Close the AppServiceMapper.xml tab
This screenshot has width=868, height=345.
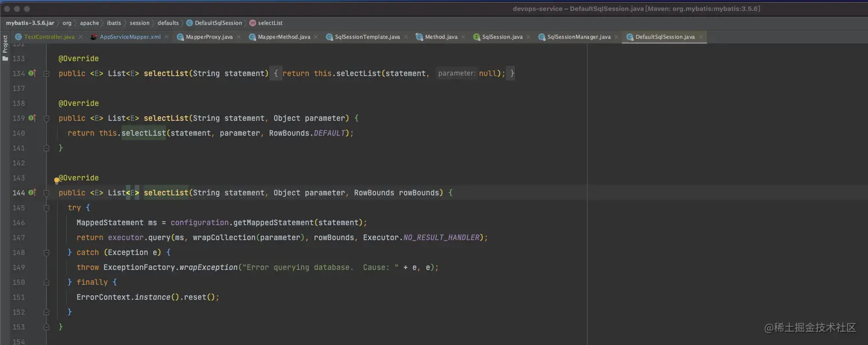click(166, 37)
